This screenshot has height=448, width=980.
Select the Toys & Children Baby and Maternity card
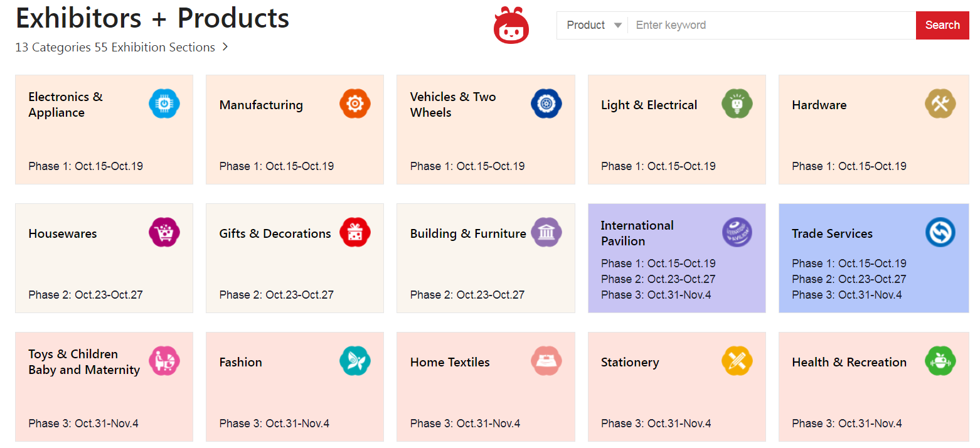pyautogui.click(x=104, y=387)
